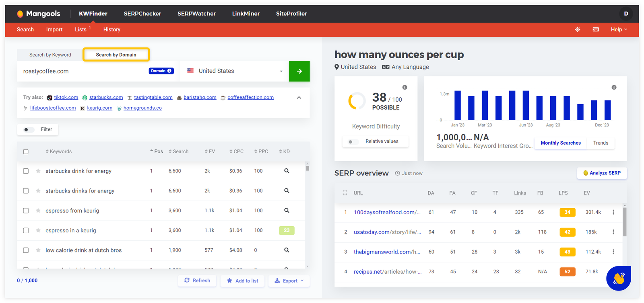Open the theme settings gear icon
This screenshot has height=303, width=644.
577,29
